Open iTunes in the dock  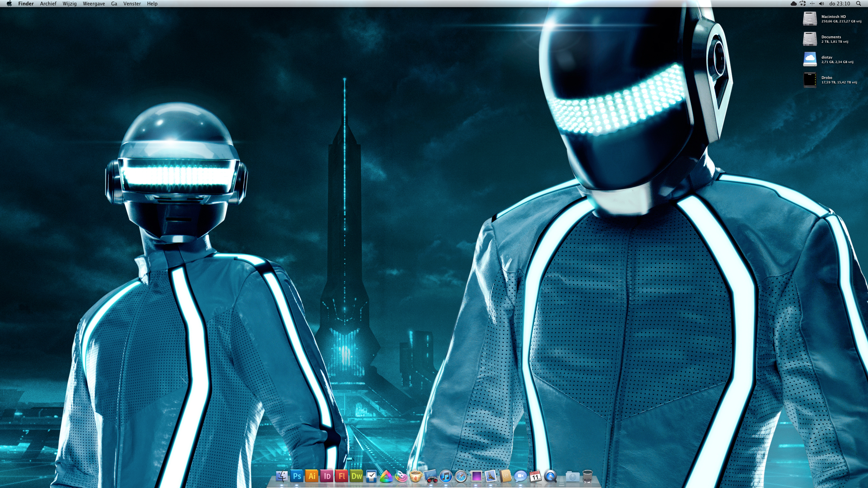pyautogui.click(x=446, y=476)
